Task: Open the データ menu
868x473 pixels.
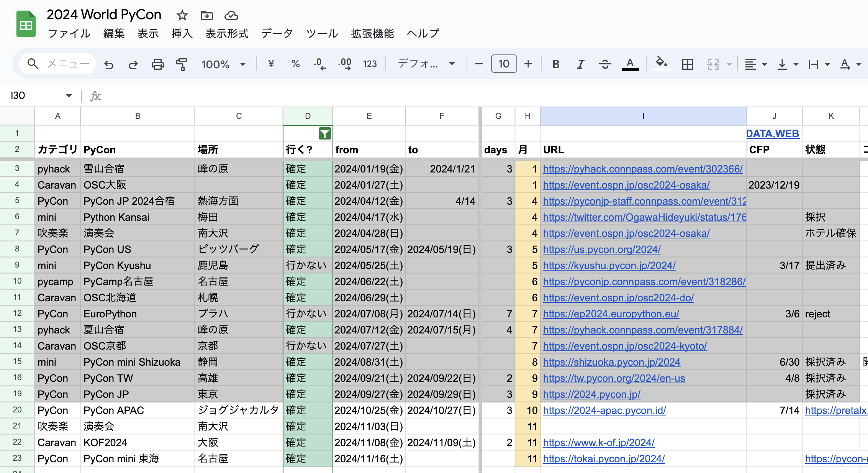Action: (x=277, y=34)
